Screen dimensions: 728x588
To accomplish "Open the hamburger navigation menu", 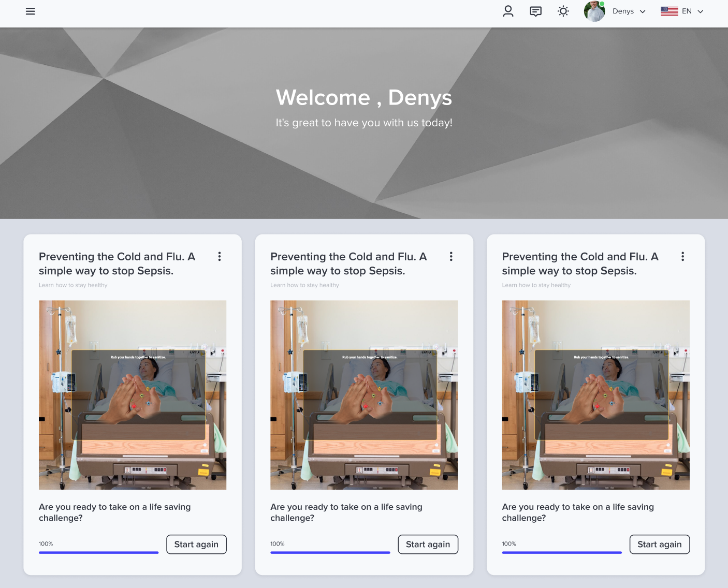I will 31,11.
